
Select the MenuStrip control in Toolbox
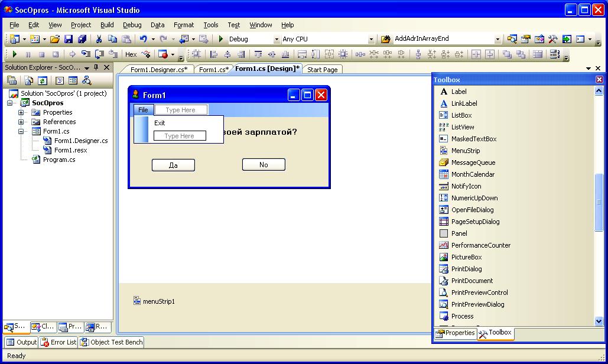pyautogui.click(x=466, y=151)
